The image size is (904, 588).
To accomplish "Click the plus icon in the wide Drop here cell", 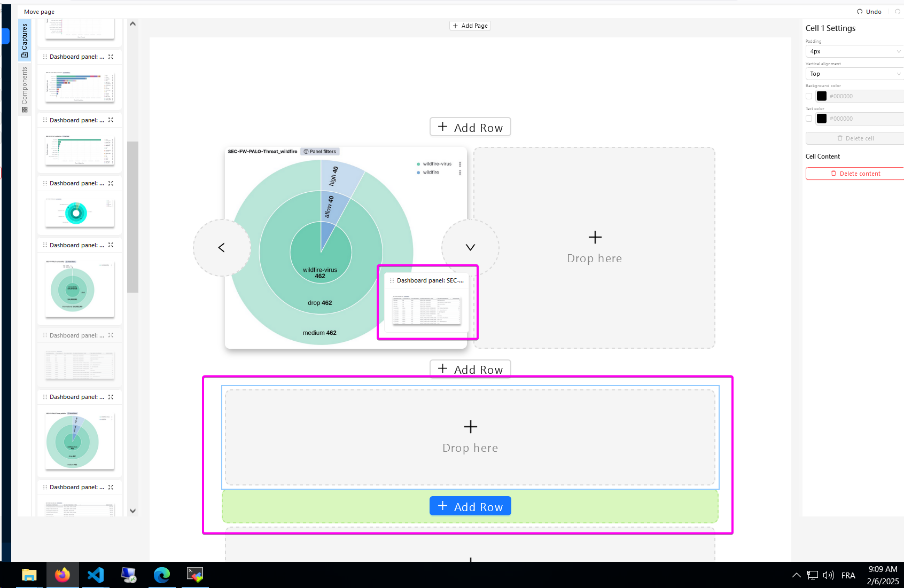I will pyautogui.click(x=471, y=427).
